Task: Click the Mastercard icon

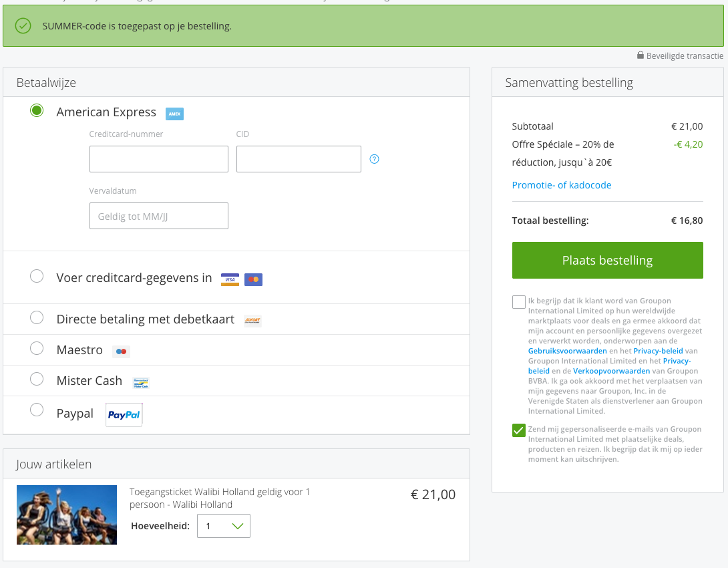Action: (x=253, y=279)
